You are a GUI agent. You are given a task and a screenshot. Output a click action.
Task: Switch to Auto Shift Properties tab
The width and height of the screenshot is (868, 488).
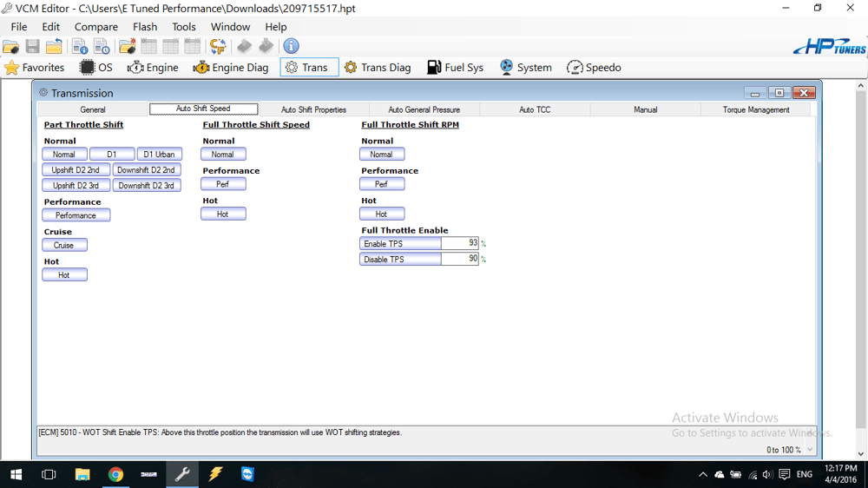(x=313, y=109)
